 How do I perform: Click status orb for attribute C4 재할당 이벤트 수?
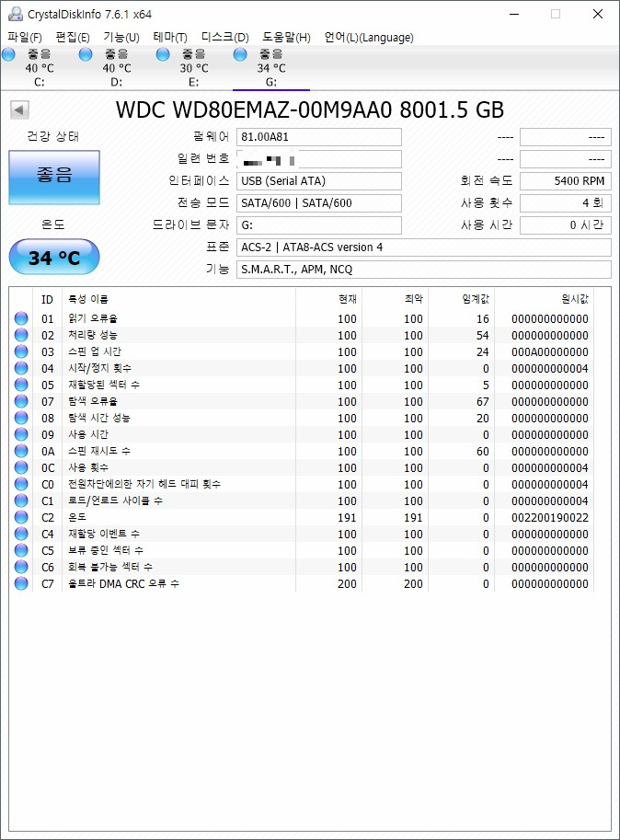(21, 535)
